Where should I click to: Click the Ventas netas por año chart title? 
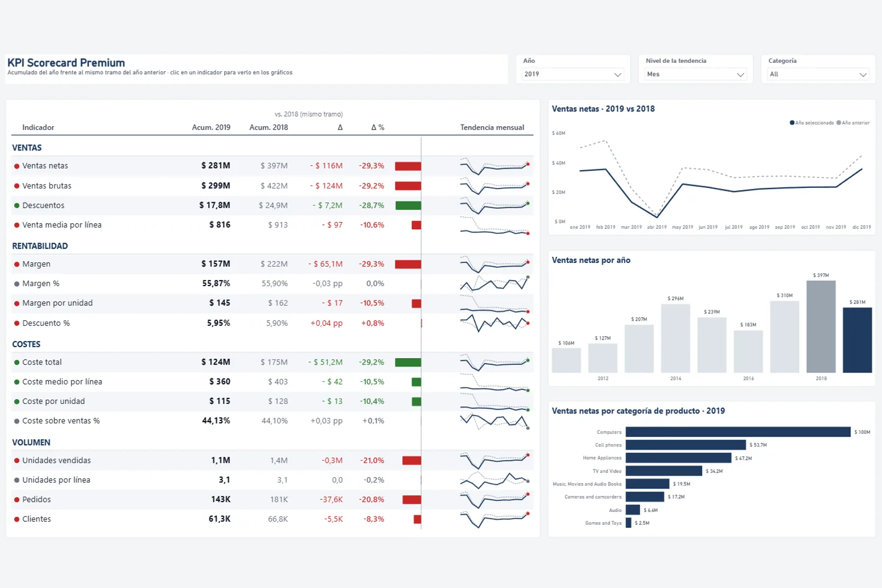(591, 260)
